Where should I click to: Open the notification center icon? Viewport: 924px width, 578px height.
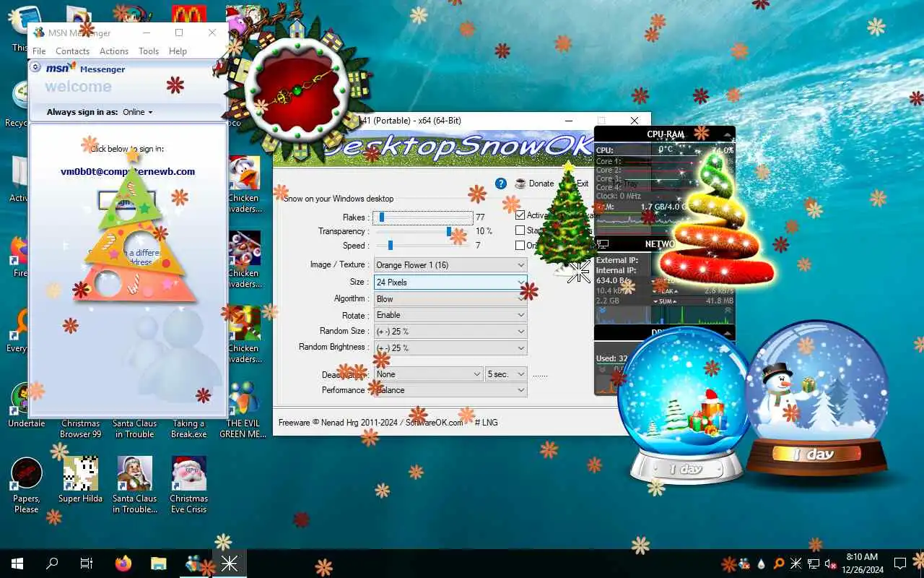900,564
